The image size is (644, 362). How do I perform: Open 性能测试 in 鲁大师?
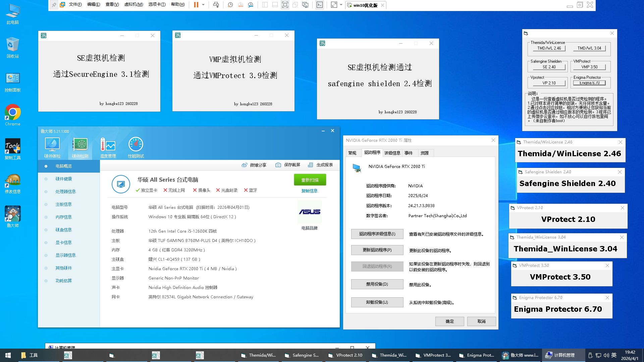tap(136, 147)
